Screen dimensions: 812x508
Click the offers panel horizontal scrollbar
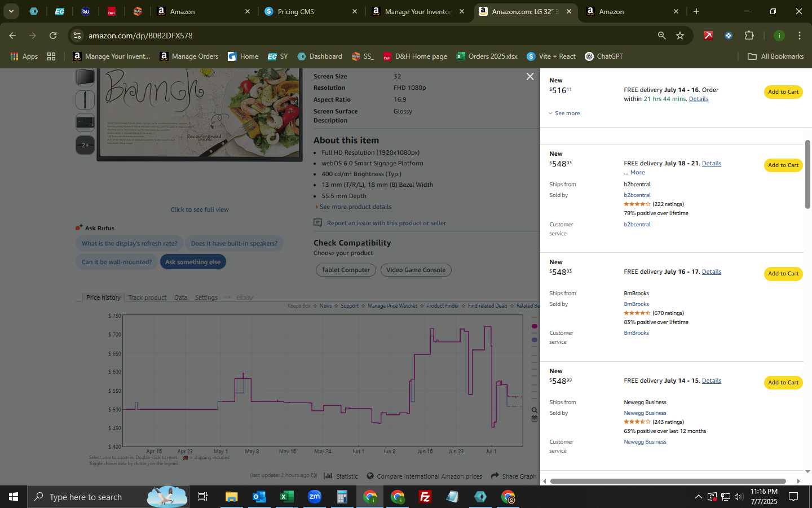click(x=668, y=481)
